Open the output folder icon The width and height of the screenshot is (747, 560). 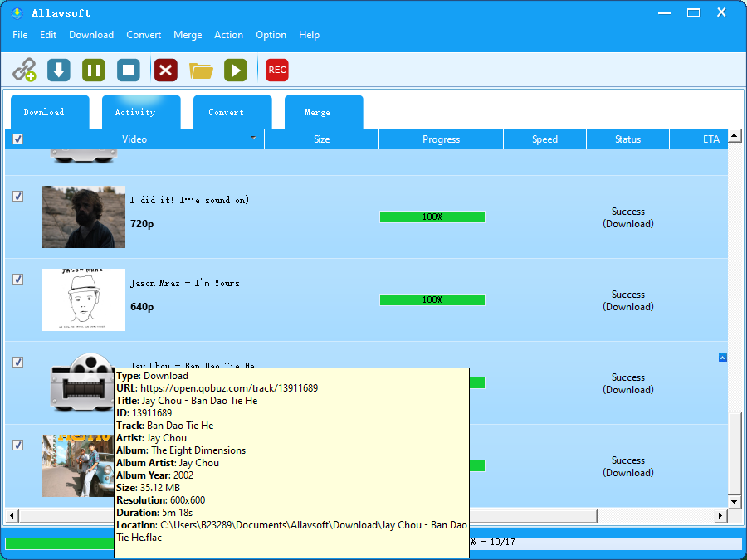click(201, 70)
